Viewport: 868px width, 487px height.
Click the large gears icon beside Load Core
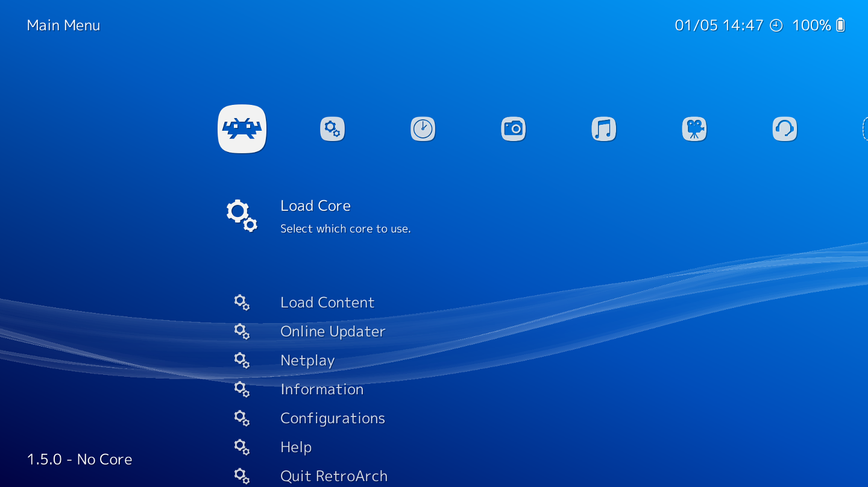pyautogui.click(x=242, y=215)
